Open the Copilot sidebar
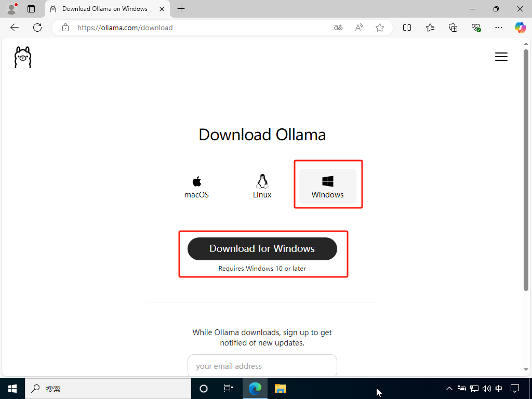The width and height of the screenshot is (532, 399). [x=520, y=28]
